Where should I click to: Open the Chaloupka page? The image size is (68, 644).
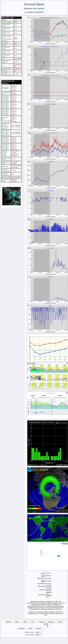click(51, 621)
